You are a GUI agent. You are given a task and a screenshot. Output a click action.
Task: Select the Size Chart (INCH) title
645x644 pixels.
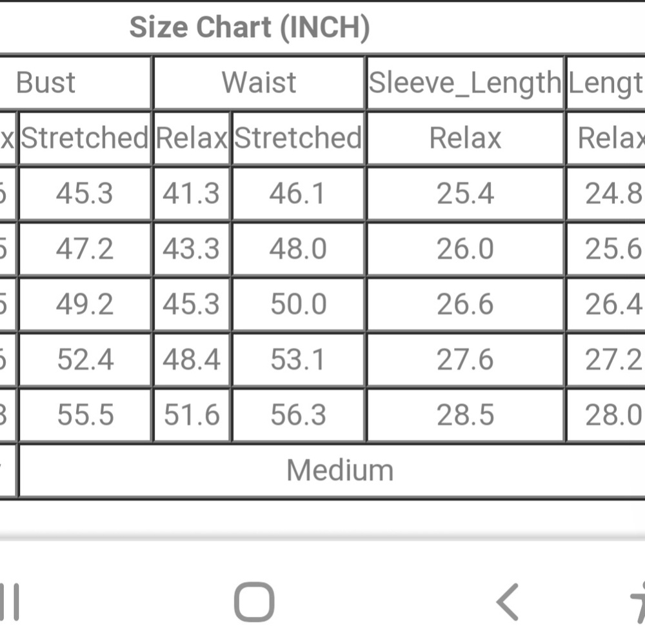[250, 28]
